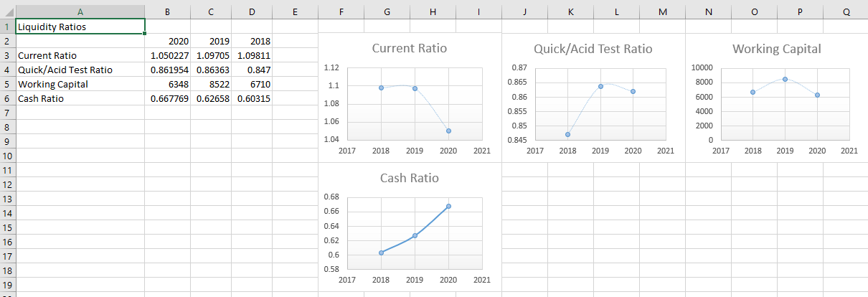Select 2018 data point in Cash Ratio chart
The width and height of the screenshot is (868, 297).
(x=381, y=253)
